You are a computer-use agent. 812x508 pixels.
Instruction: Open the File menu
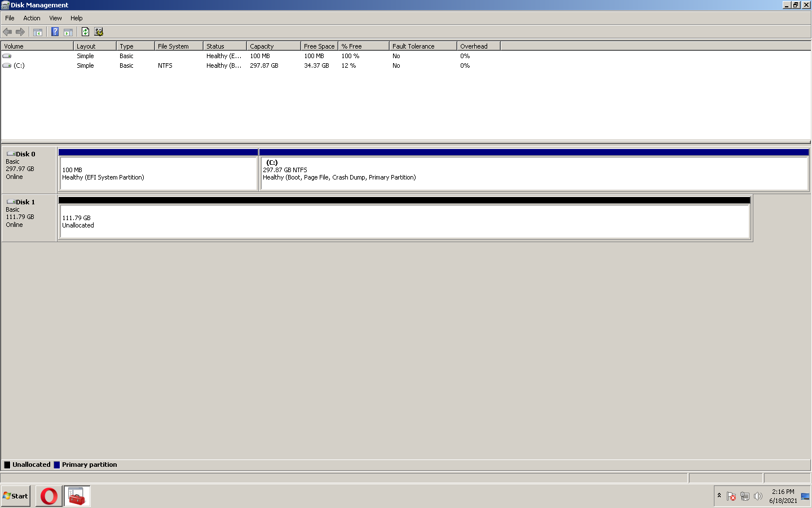click(10, 18)
